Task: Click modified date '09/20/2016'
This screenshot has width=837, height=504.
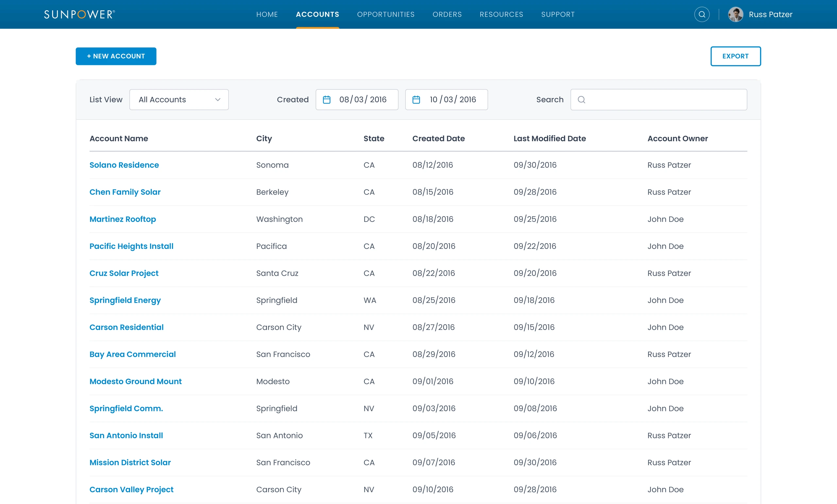Action: click(x=535, y=273)
